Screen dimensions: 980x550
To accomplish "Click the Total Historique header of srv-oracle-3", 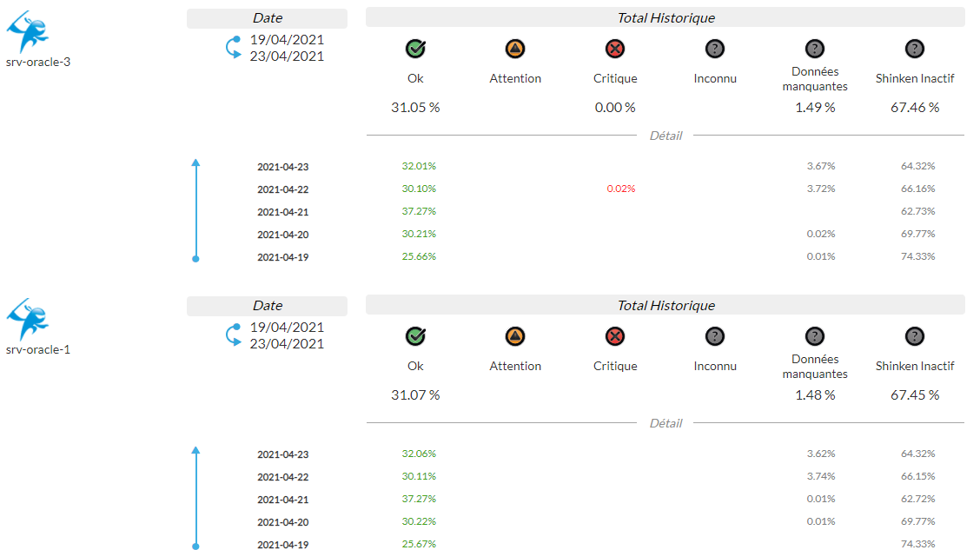I will (665, 17).
